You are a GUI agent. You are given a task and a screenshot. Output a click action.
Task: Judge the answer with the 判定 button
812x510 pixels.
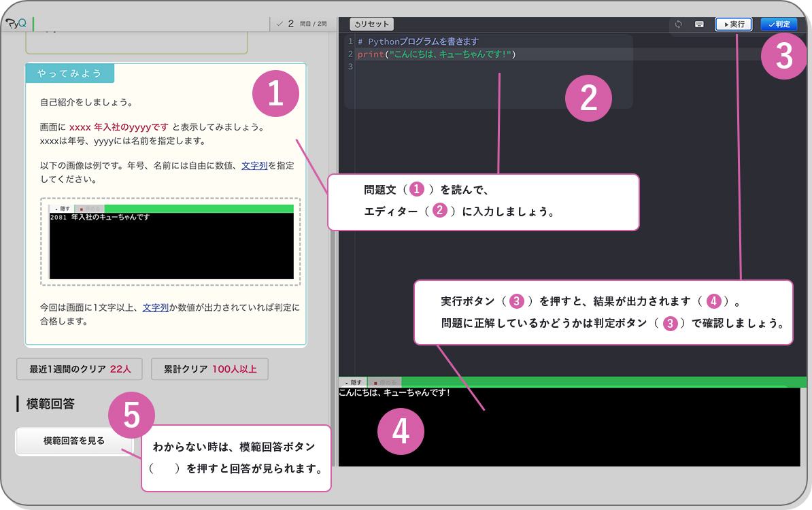[779, 24]
